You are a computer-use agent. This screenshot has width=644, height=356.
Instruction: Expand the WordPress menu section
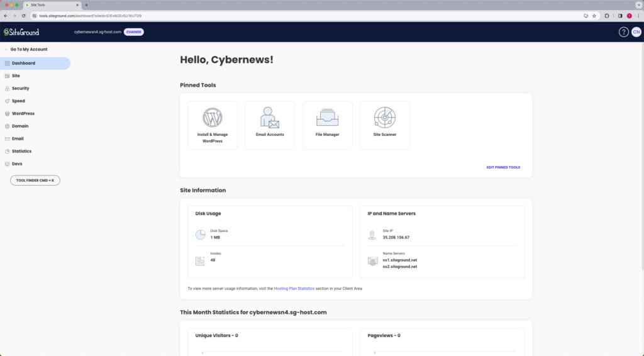click(x=35, y=114)
